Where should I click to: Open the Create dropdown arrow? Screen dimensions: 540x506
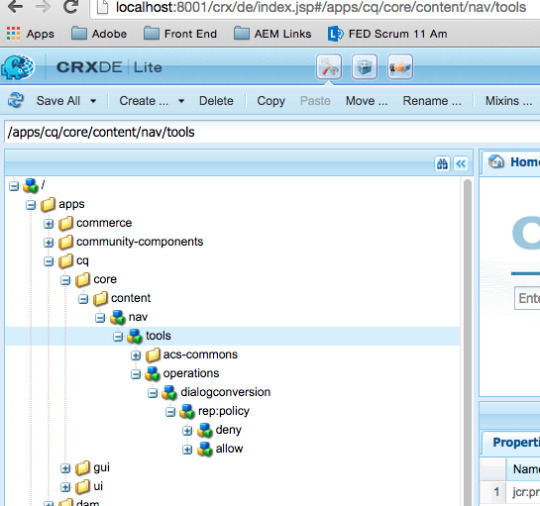click(x=181, y=101)
